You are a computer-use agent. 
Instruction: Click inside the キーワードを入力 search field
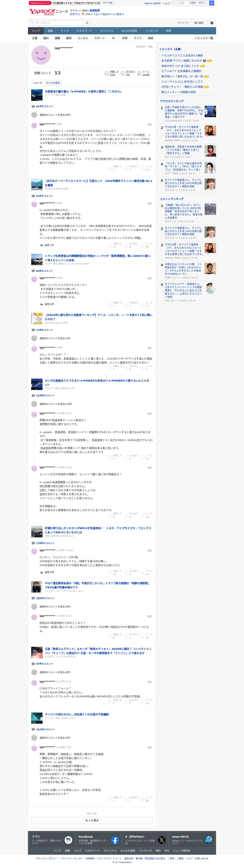(x=57, y=23)
